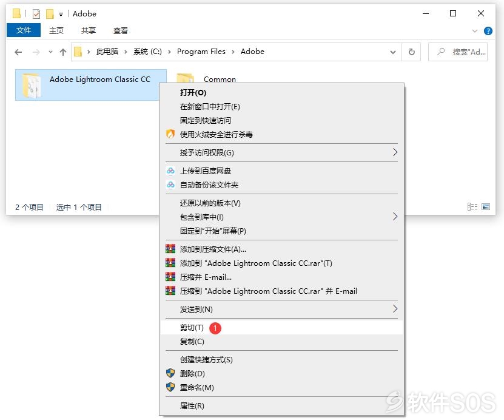Expand the chevron after Program Files breadcrumb
Image resolution: width=504 pixels, height=420 pixels.
[x=233, y=52]
